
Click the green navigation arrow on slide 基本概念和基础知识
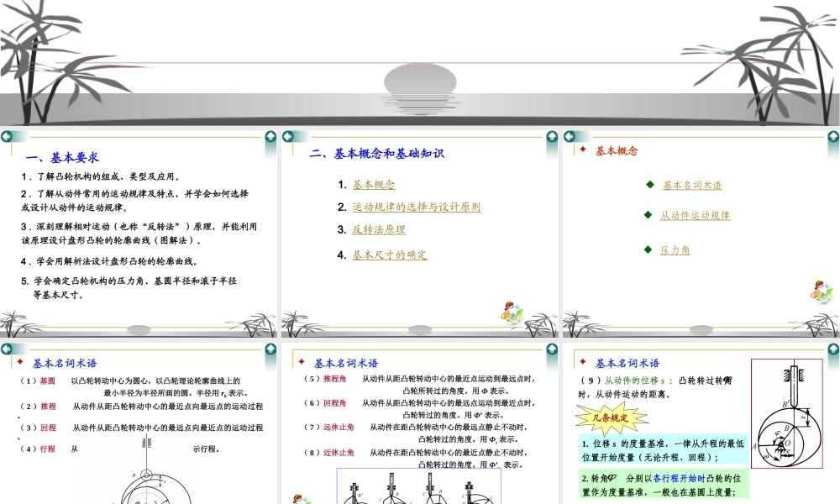click(x=287, y=134)
